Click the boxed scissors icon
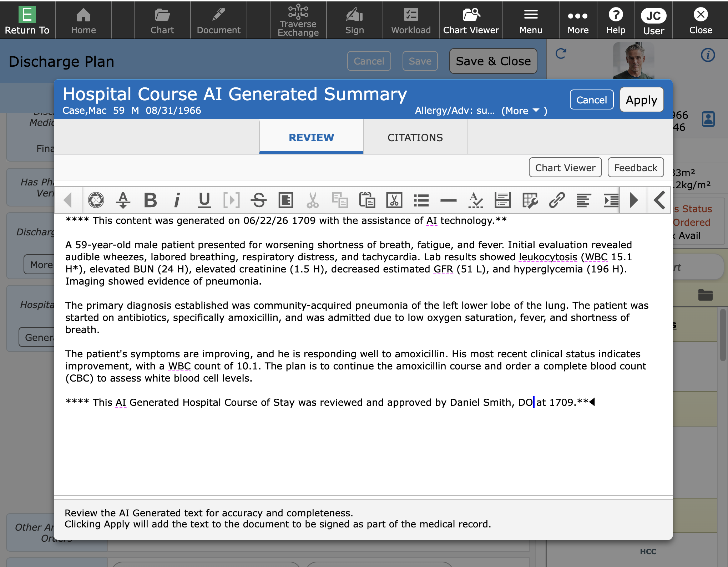 pos(394,200)
